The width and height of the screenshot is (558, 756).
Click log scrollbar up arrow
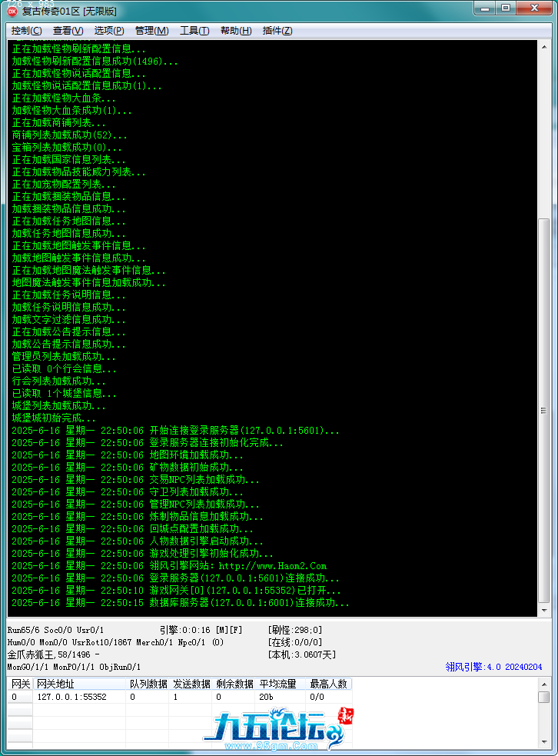[x=544, y=47]
